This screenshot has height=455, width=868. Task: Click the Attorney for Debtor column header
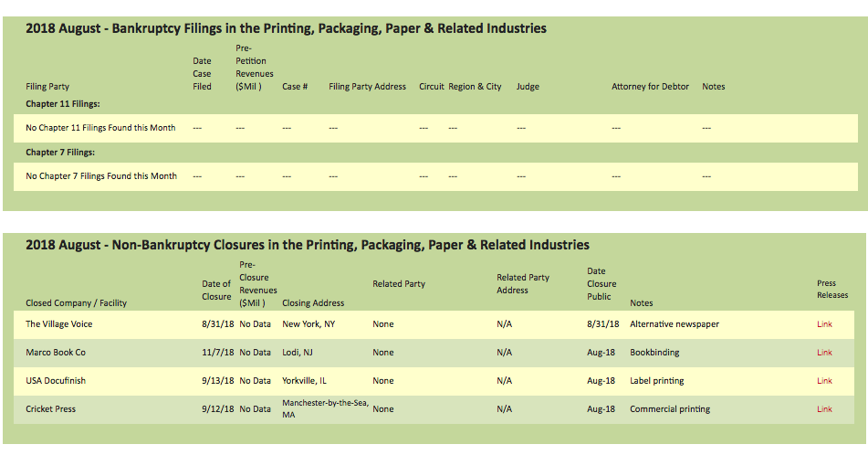pos(650,87)
